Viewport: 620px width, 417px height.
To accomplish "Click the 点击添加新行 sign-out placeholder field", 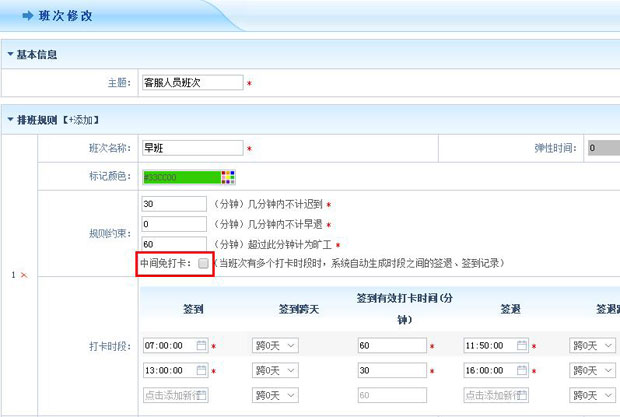I will point(496,395).
